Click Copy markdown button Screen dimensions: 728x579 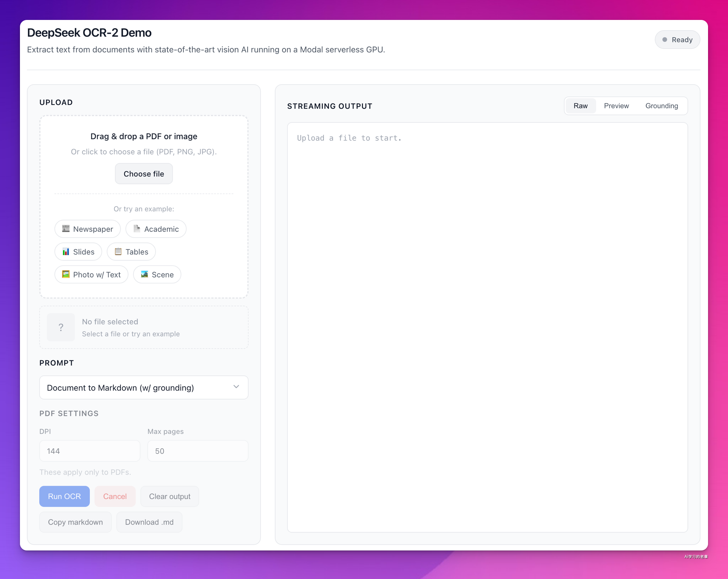click(x=75, y=522)
